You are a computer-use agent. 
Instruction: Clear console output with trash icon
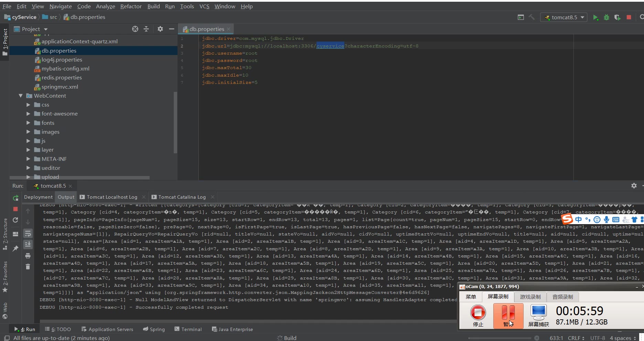(x=28, y=267)
